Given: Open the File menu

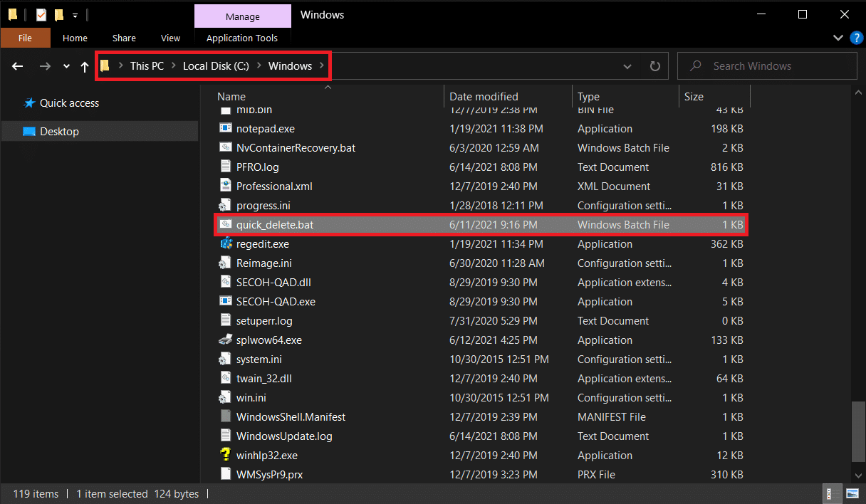Looking at the screenshot, I should [x=25, y=38].
